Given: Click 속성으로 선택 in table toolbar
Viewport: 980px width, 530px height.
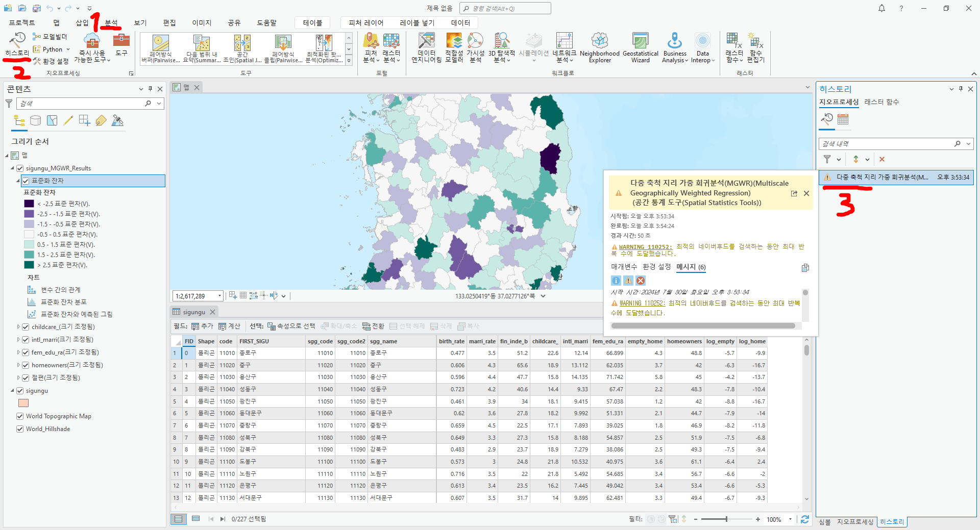Looking at the screenshot, I should (291, 326).
